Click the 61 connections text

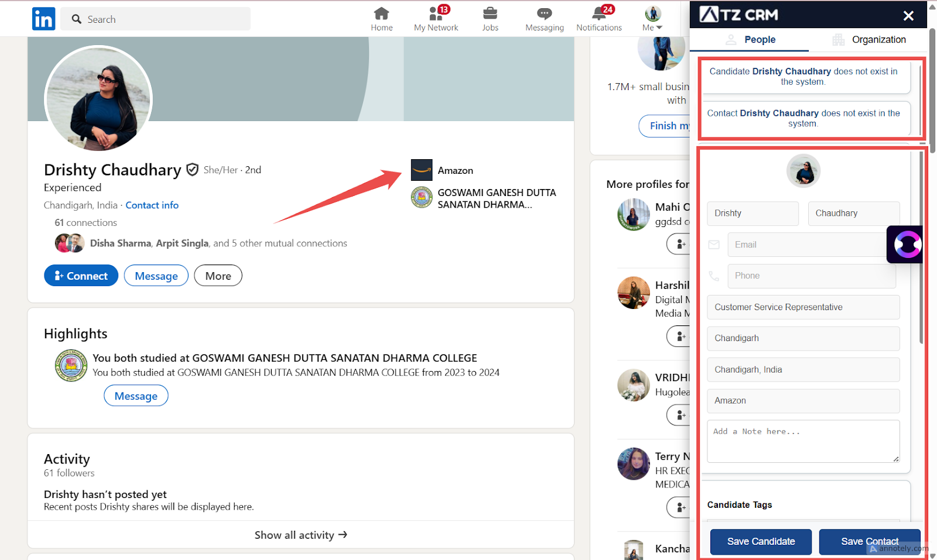click(86, 223)
